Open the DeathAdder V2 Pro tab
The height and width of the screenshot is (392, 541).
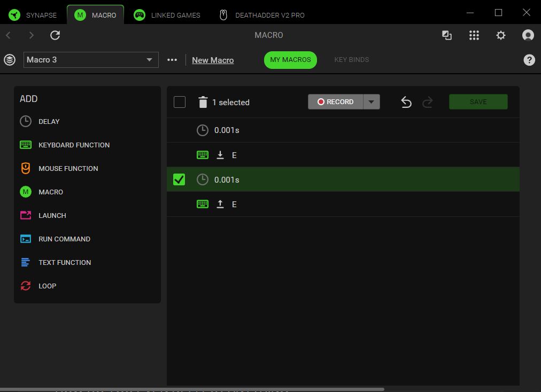(x=262, y=15)
